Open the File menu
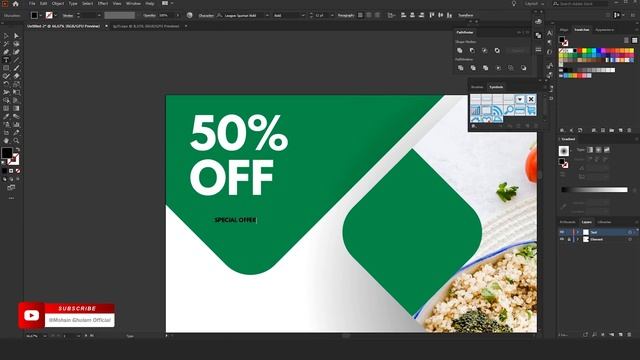 [x=32, y=3]
